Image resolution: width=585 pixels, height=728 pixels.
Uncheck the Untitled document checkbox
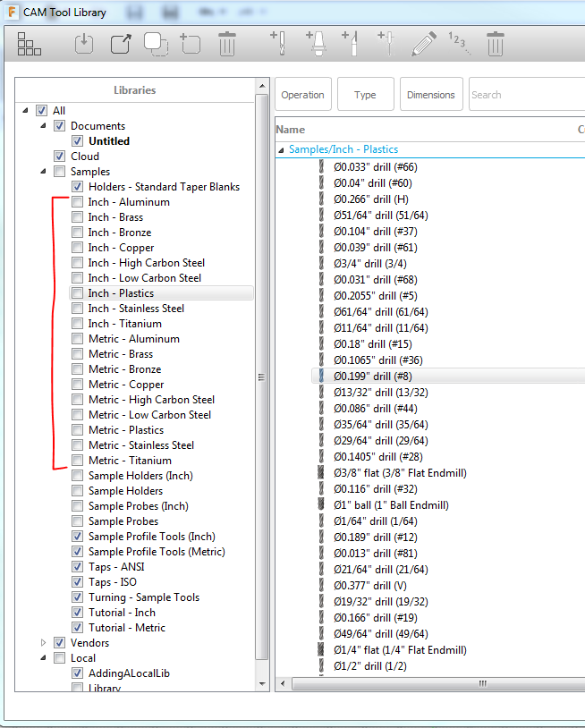78,141
